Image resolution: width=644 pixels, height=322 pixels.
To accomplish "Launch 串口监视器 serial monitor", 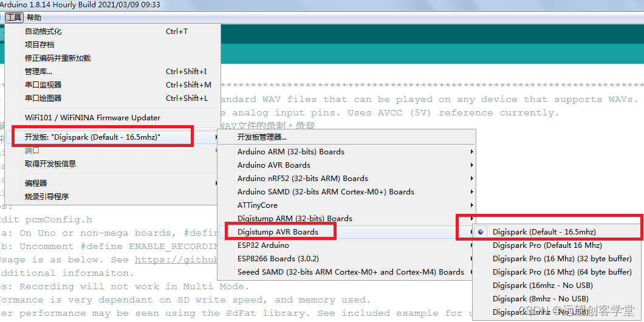I will tap(112, 84).
